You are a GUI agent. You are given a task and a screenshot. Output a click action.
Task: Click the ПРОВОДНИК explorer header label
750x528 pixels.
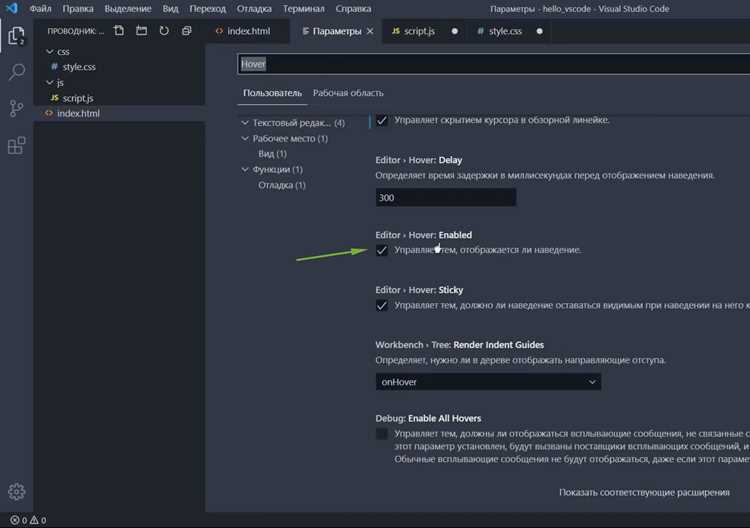coord(75,31)
